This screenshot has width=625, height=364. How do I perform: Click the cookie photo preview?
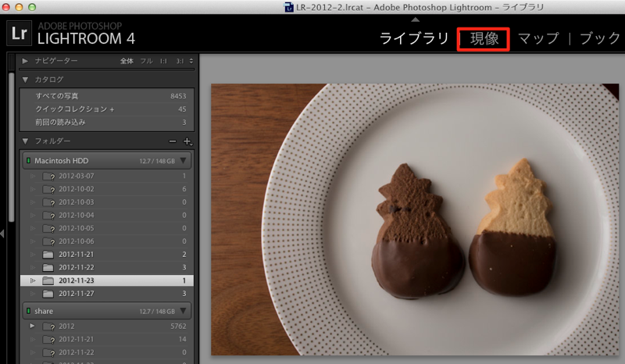(415, 219)
